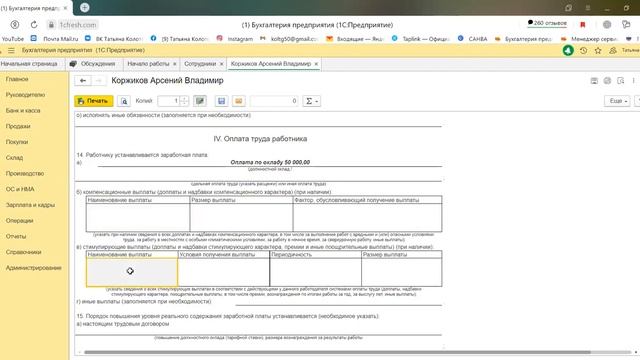This screenshot has height=360, width=640.
Task: Switch to Начальная страница tab
Action: pos(29,64)
